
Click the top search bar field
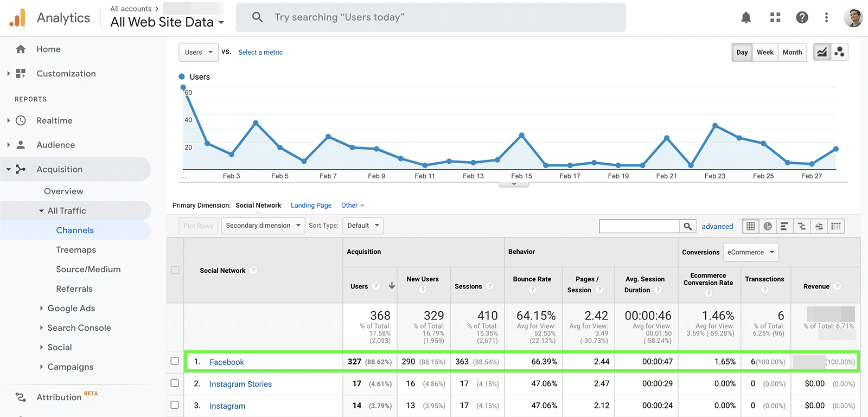pyautogui.click(x=431, y=17)
